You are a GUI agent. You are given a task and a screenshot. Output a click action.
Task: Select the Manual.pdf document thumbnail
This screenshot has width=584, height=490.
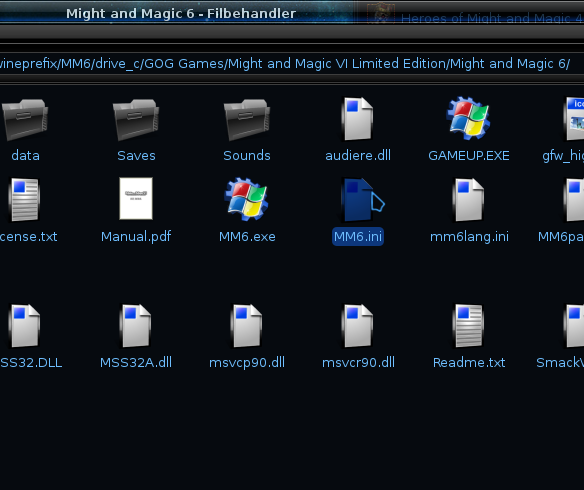pos(136,198)
